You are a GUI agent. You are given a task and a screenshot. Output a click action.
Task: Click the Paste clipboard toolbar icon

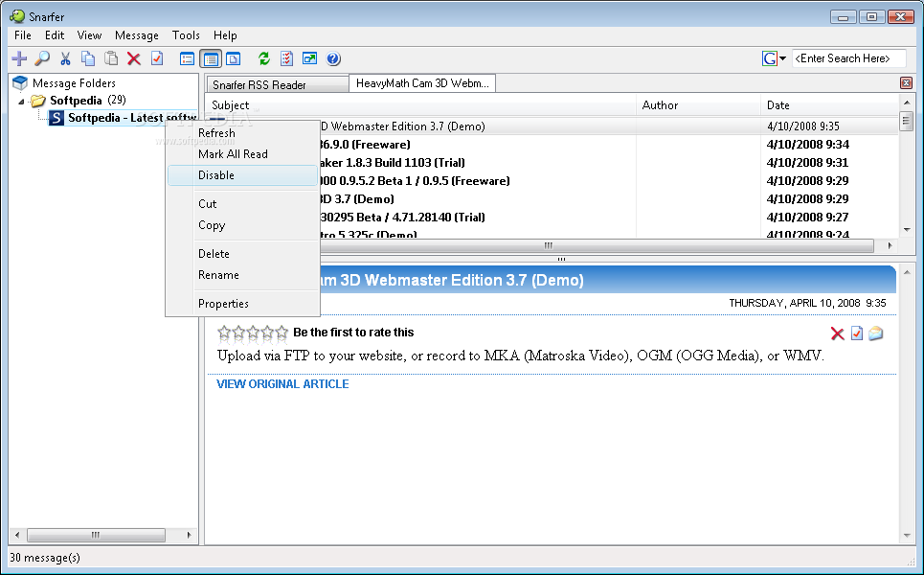(x=111, y=58)
